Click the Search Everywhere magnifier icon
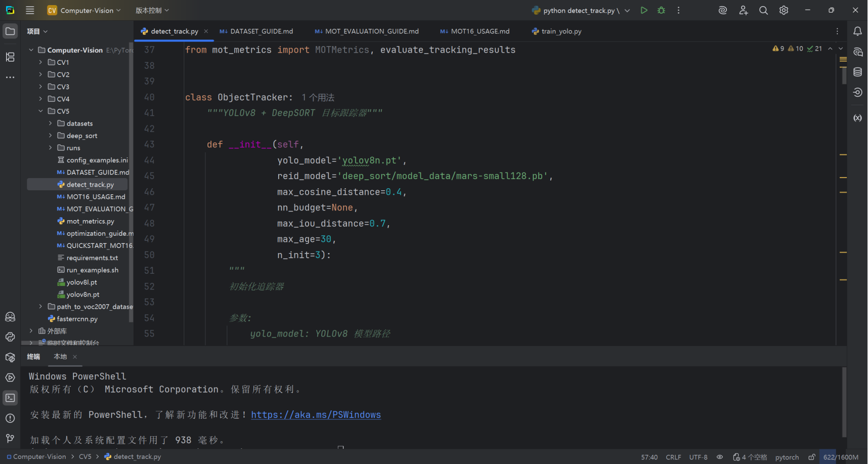This screenshot has width=868, height=464. (x=763, y=10)
